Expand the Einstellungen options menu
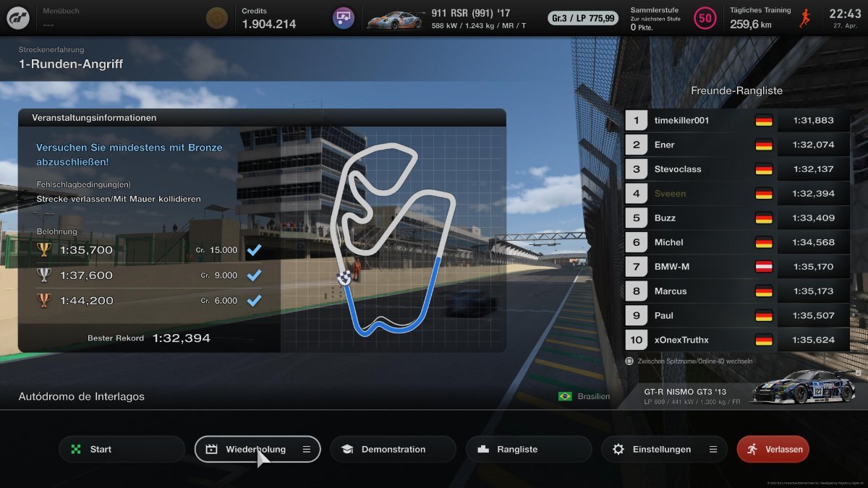The image size is (868, 488). click(713, 449)
